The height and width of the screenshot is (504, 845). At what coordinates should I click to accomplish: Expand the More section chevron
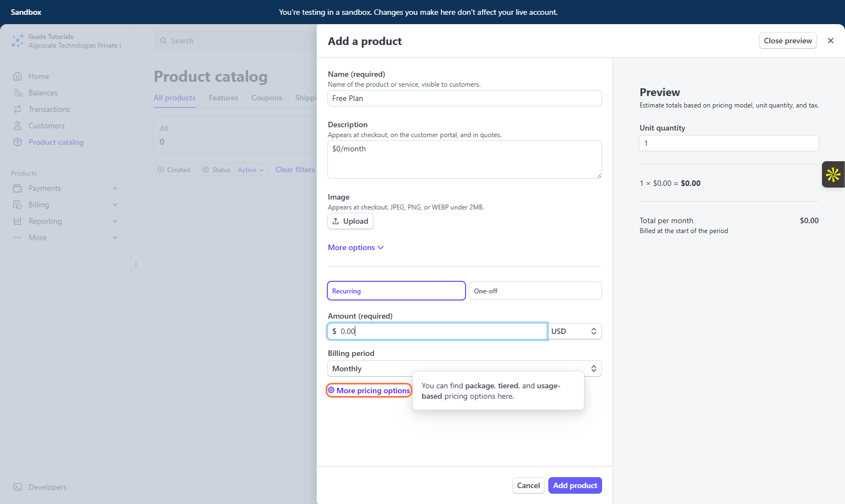click(115, 237)
